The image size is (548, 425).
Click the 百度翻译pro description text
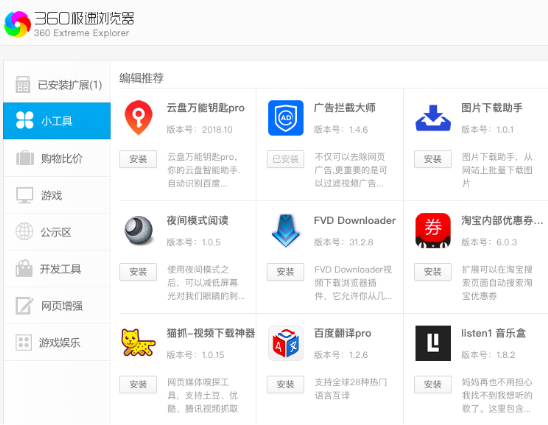351,389
